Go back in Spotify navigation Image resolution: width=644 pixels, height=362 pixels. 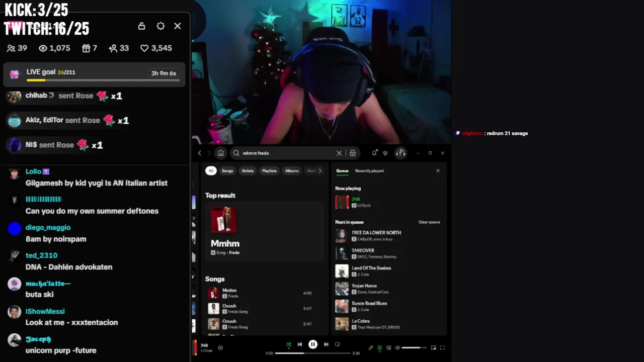click(200, 153)
